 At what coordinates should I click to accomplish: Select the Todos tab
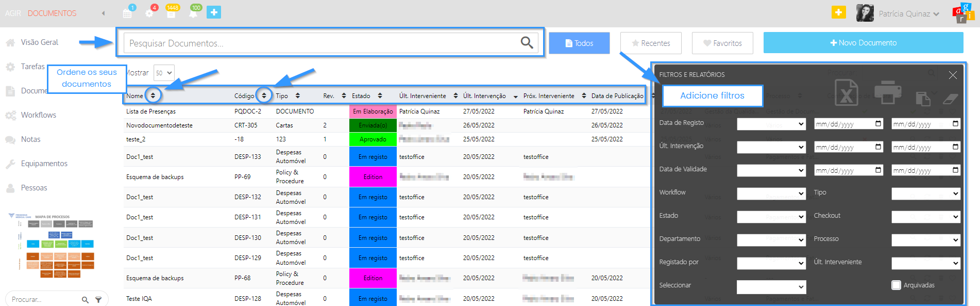coord(579,43)
